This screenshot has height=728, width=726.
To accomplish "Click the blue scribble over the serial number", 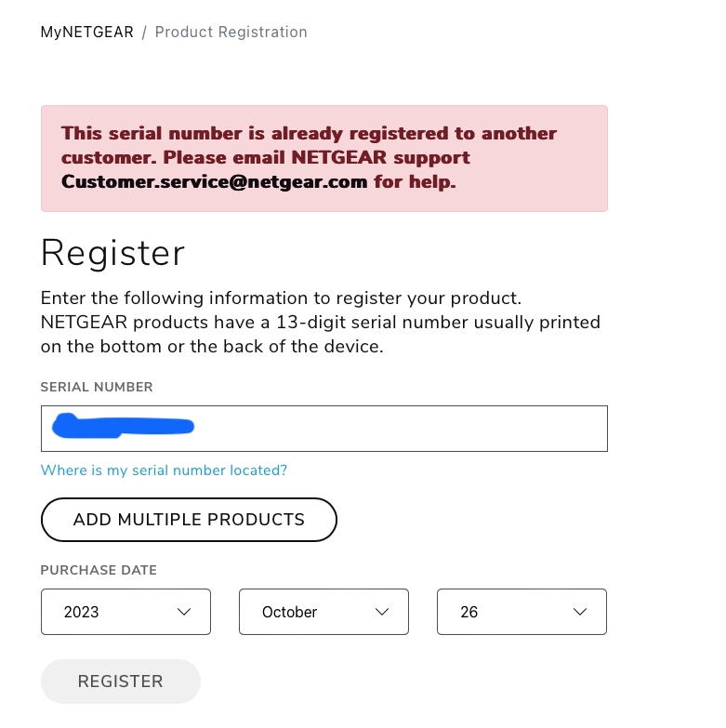I will [123, 427].
